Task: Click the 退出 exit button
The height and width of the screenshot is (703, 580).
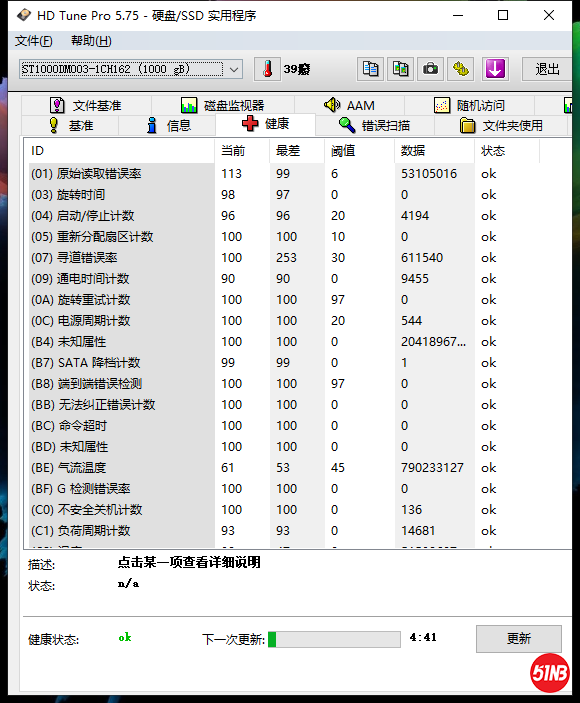Action: click(547, 69)
